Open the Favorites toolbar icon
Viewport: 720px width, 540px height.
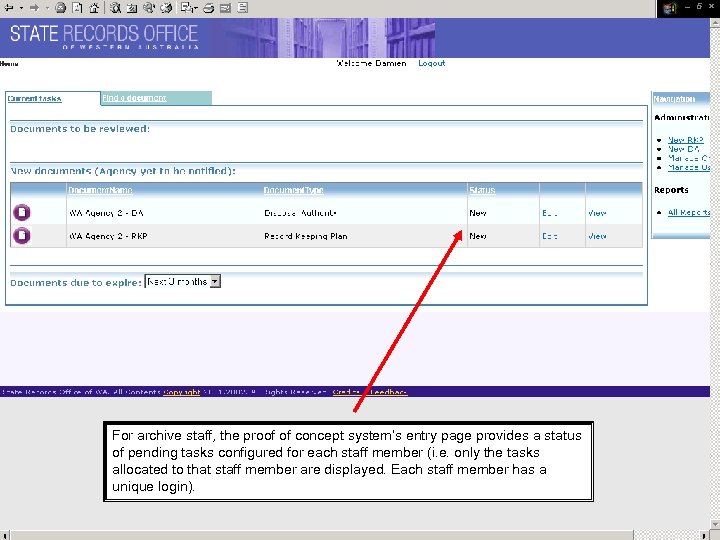[x=132, y=8]
